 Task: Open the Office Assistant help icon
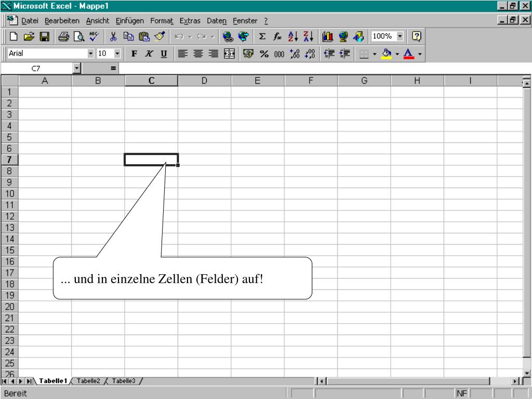tap(416, 36)
